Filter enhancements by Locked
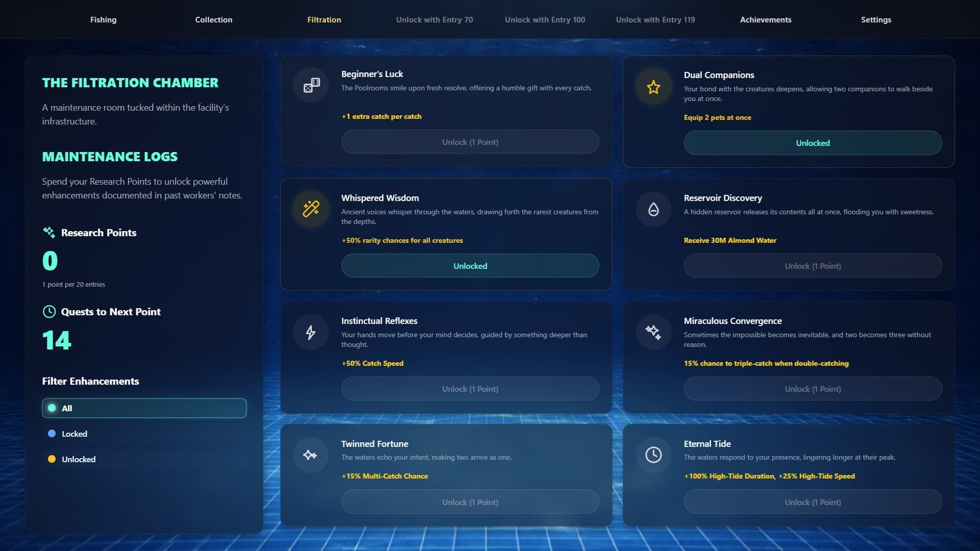Image resolution: width=980 pixels, height=551 pixels. coord(75,434)
